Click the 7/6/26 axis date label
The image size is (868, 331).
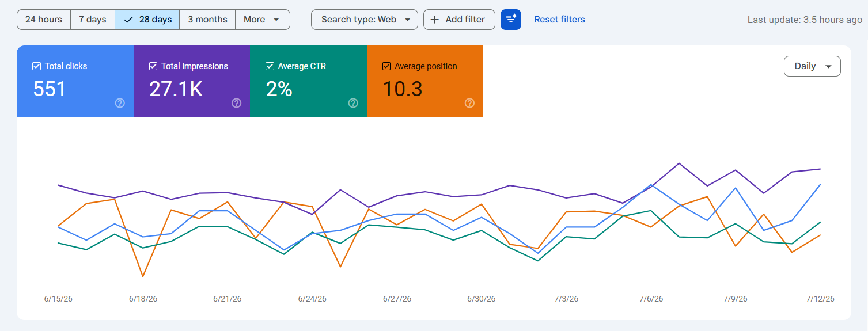(651, 299)
